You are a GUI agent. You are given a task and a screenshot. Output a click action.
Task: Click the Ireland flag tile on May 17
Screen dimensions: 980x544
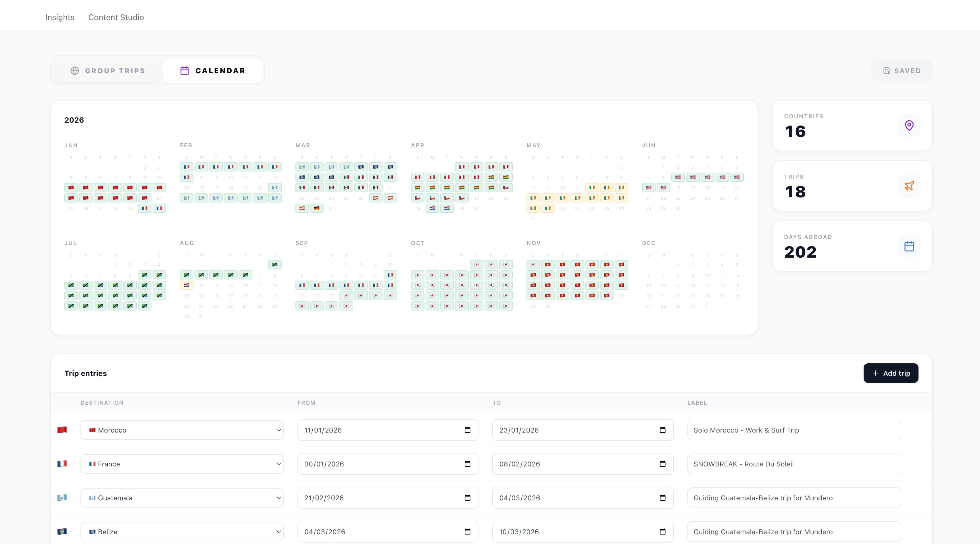(533, 198)
